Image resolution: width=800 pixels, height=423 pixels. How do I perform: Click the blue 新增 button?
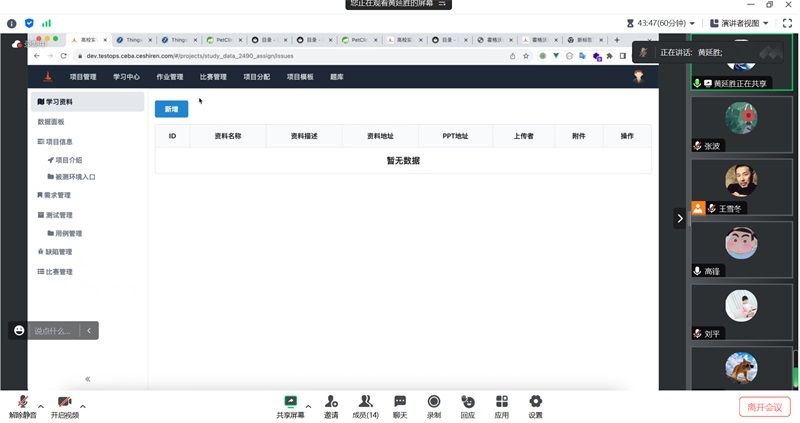(x=171, y=108)
